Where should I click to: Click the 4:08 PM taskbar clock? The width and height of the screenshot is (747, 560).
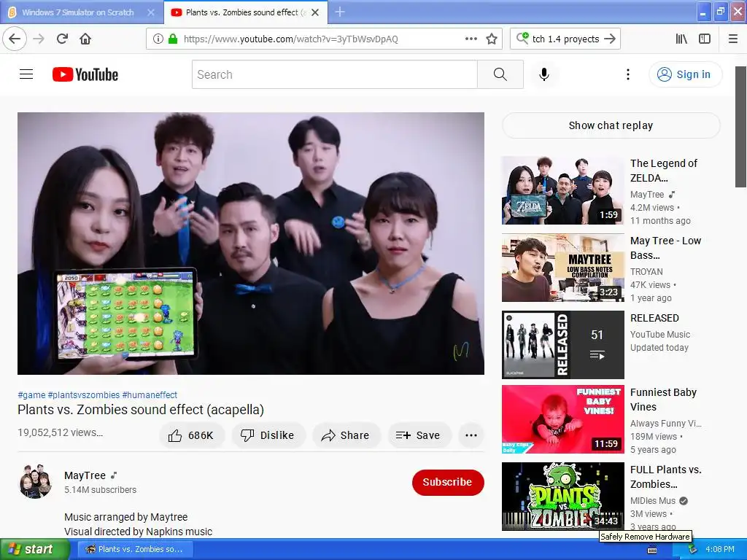[720, 549]
